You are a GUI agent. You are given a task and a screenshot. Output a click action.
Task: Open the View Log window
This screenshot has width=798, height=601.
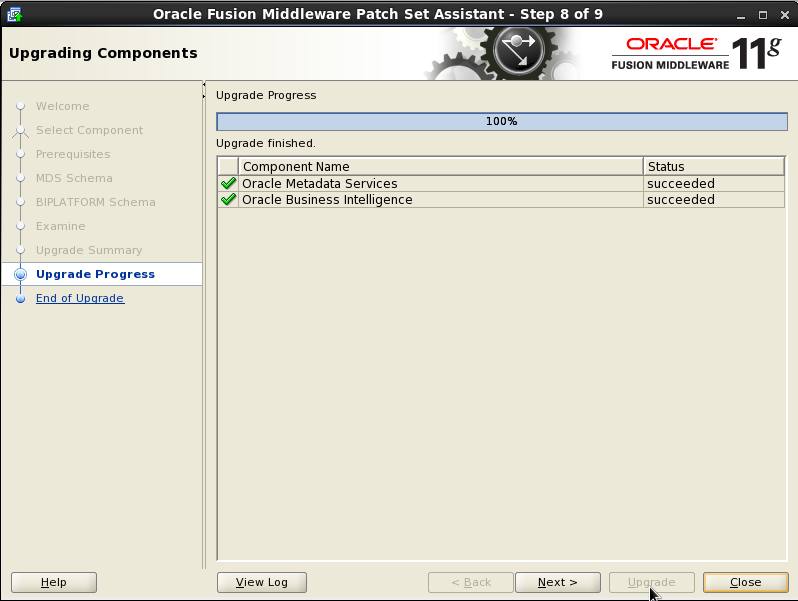pos(262,582)
